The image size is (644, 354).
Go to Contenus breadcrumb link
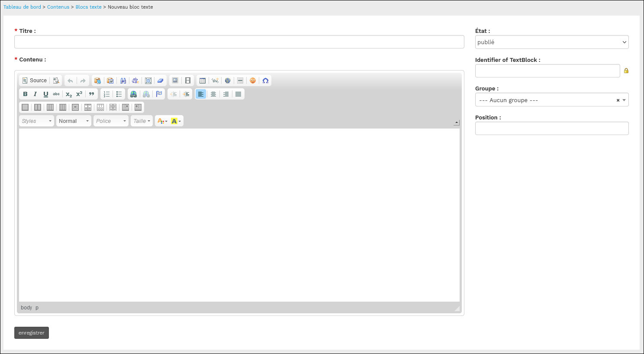pyautogui.click(x=58, y=7)
